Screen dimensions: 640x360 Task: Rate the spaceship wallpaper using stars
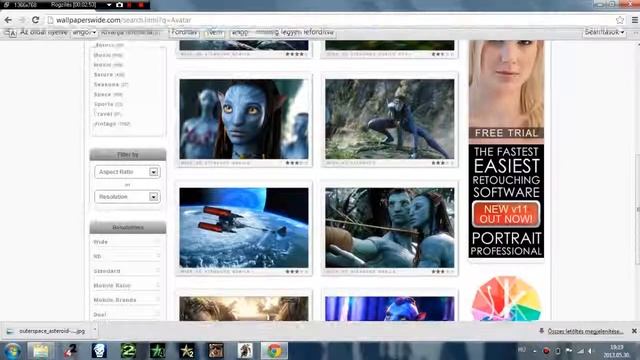click(x=297, y=271)
